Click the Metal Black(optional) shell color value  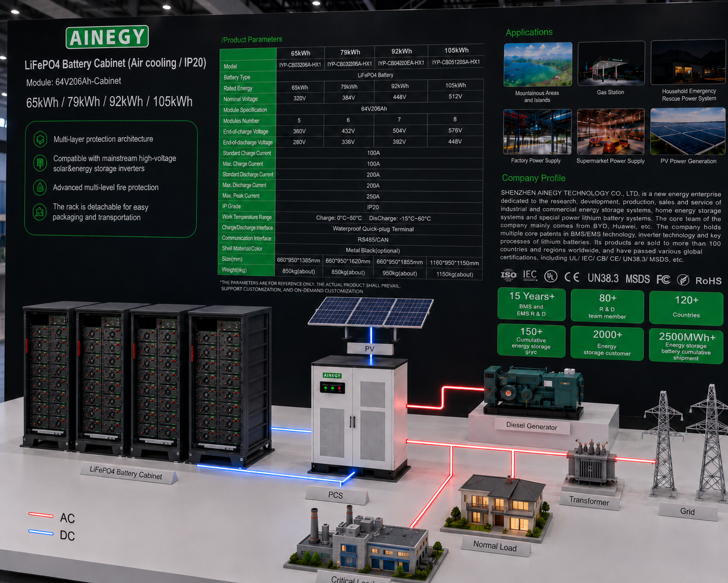373,250
